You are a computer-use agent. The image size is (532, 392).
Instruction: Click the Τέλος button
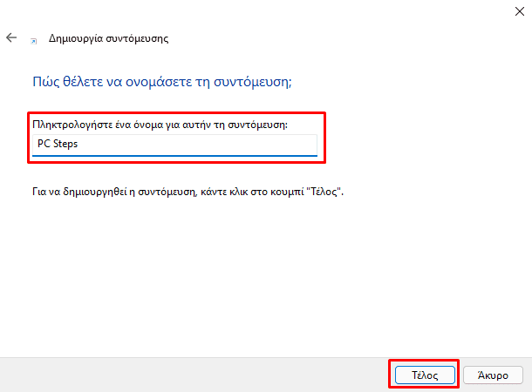(425, 375)
